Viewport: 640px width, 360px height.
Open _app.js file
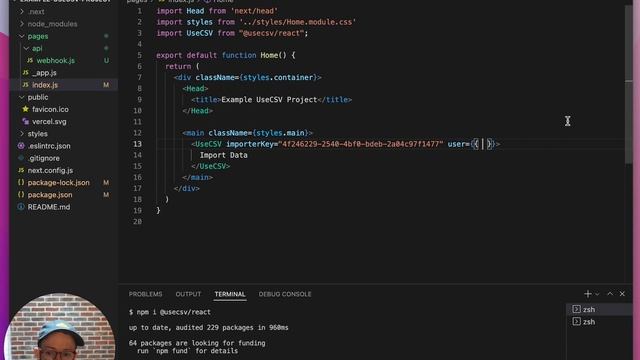coord(44,73)
